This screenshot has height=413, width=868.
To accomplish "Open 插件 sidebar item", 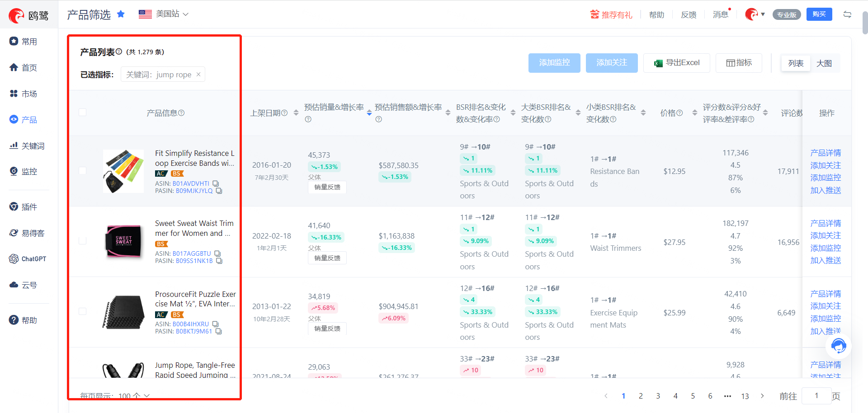I will pyautogui.click(x=24, y=207).
